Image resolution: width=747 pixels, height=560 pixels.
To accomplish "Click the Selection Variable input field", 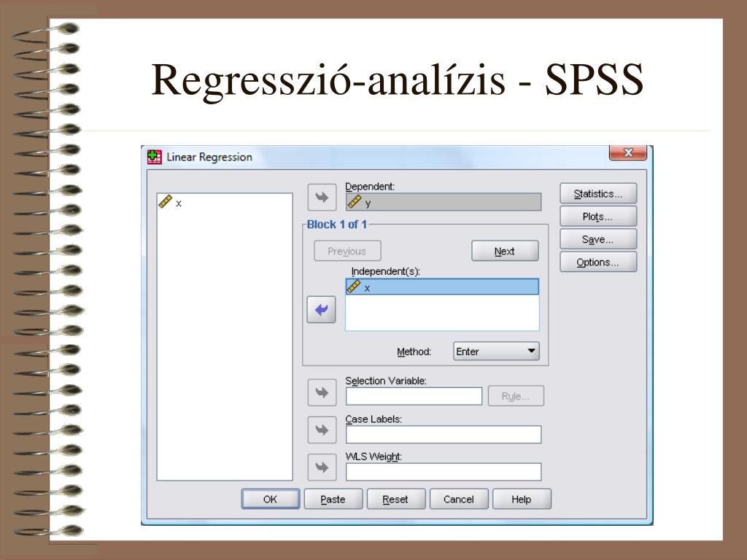I will coord(414,396).
